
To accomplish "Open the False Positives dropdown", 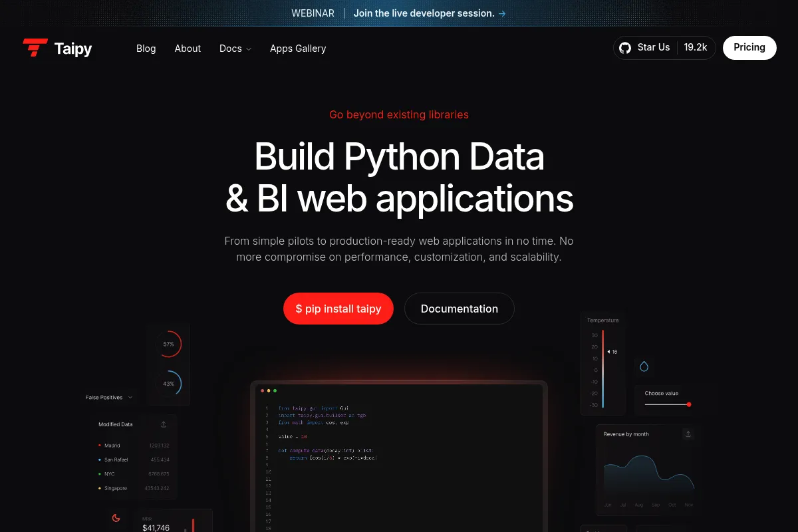I will [109, 398].
